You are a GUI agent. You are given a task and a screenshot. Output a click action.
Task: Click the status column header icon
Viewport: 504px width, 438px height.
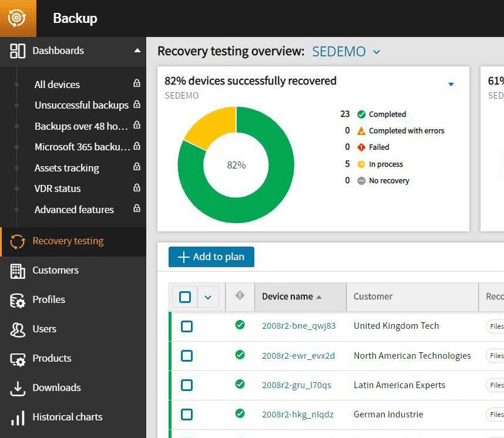[240, 297]
